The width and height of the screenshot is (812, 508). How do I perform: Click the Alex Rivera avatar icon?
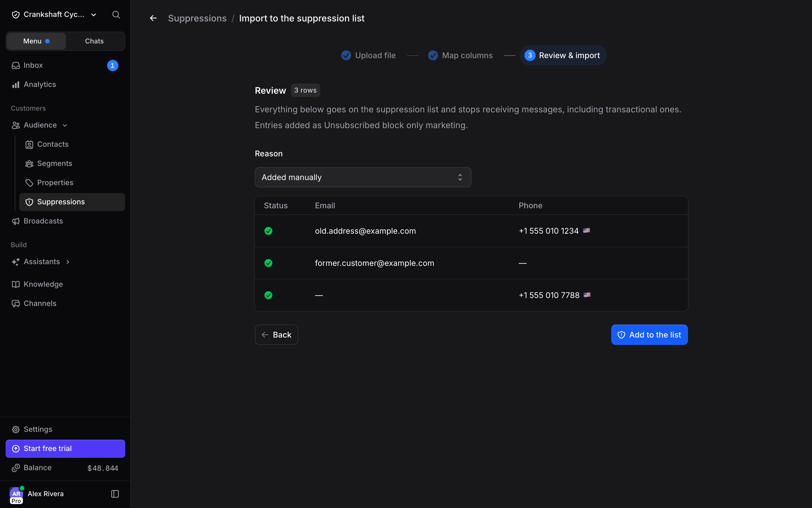pyautogui.click(x=16, y=494)
